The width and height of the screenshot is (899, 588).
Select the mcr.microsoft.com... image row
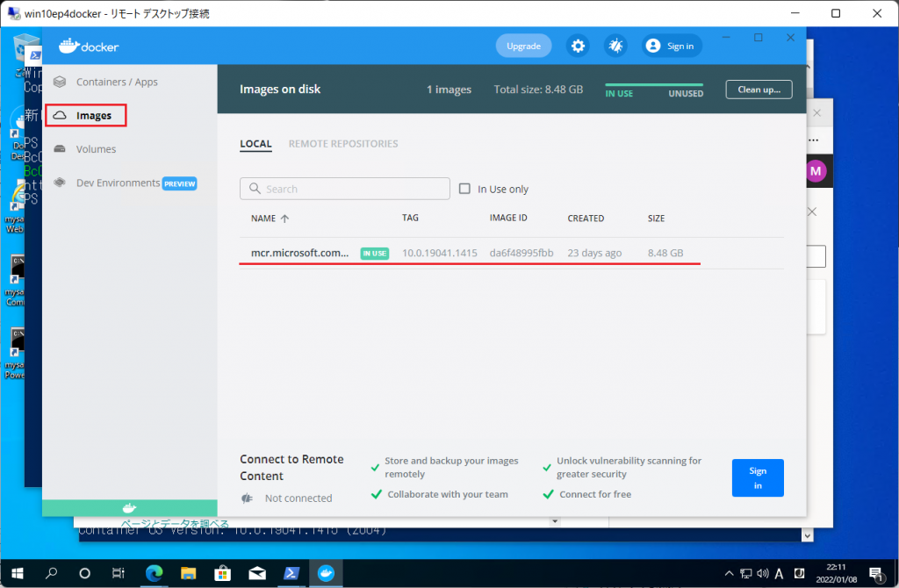point(512,253)
